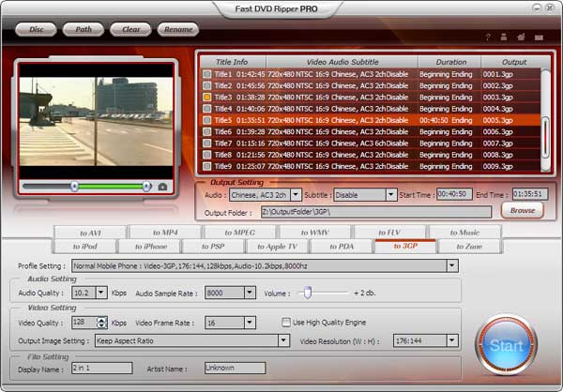Click the Duration column header
The height and width of the screenshot is (392, 563).
coord(449,62)
